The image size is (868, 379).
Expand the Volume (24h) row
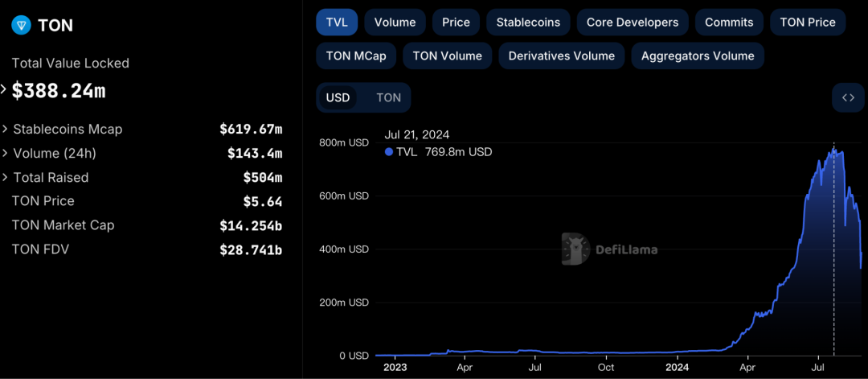tap(6, 153)
